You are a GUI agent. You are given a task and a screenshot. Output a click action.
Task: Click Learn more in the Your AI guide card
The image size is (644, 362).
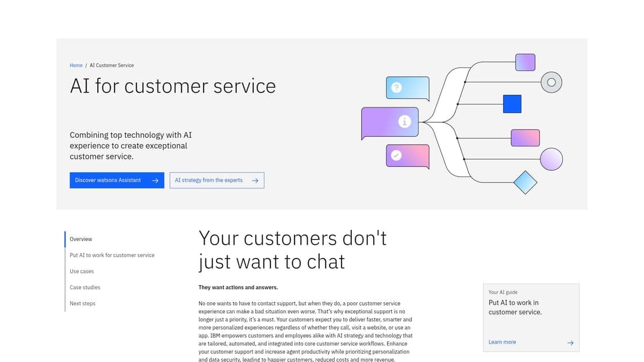[x=501, y=342]
